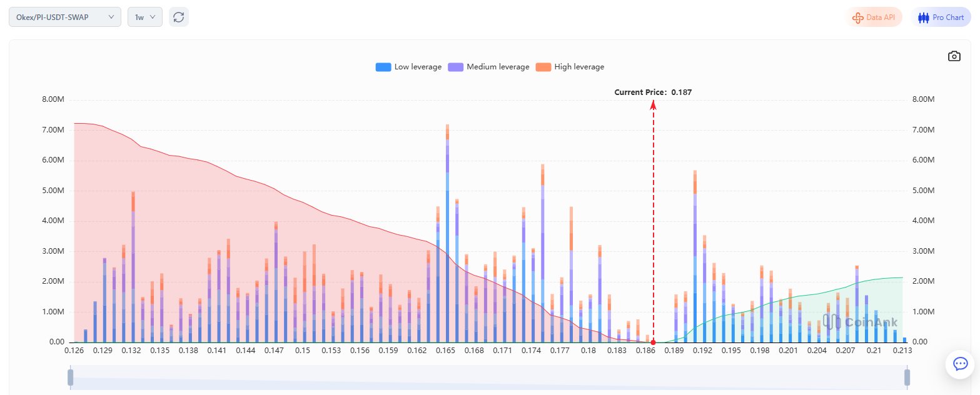Screen dimensions: 980x395
Task: Click the Data API icon
Action: click(857, 17)
